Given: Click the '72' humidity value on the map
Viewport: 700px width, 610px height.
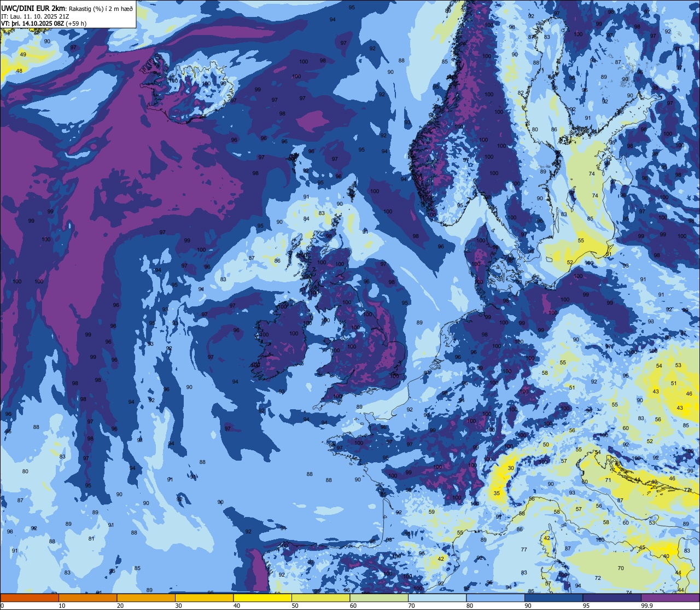Looking at the screenshot, I should click(x=598, y=578).
